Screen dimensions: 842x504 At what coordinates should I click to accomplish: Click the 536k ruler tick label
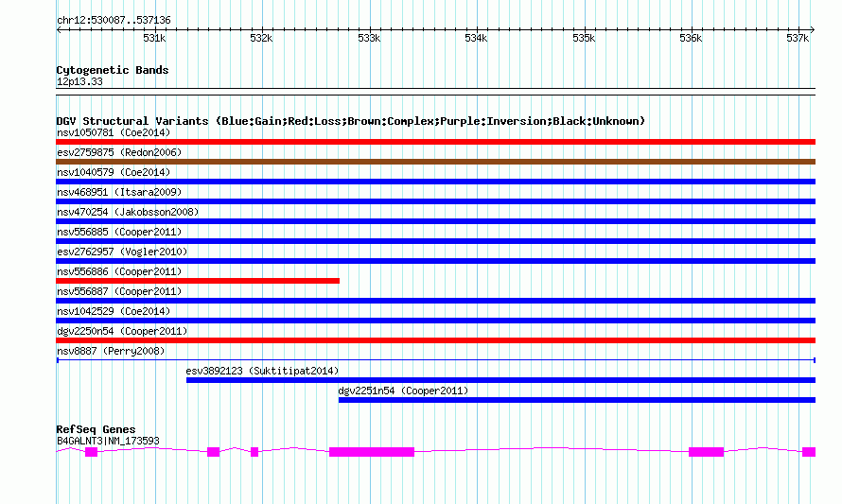coord(691,38)
